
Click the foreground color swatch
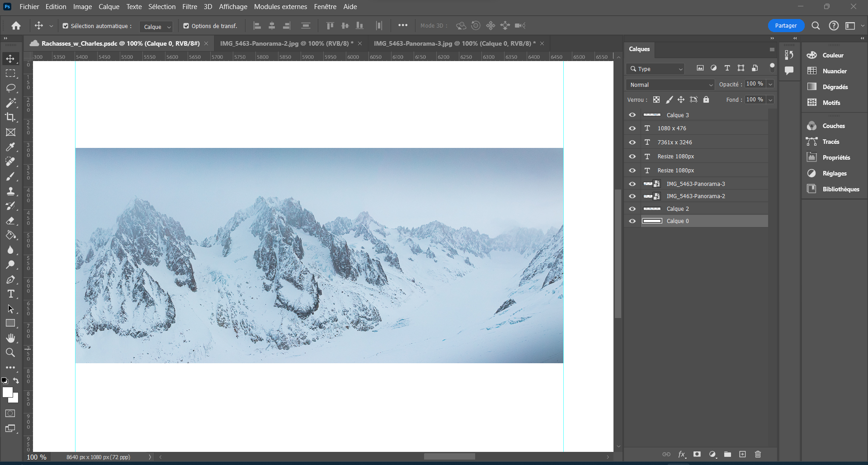(x=8, y=391)
